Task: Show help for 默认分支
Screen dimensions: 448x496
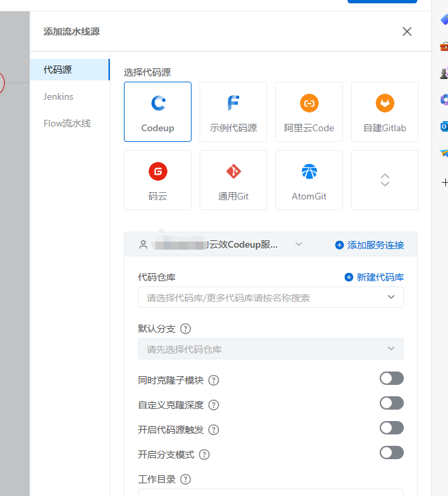Action: pyautogui.click(x=185, y=329)
